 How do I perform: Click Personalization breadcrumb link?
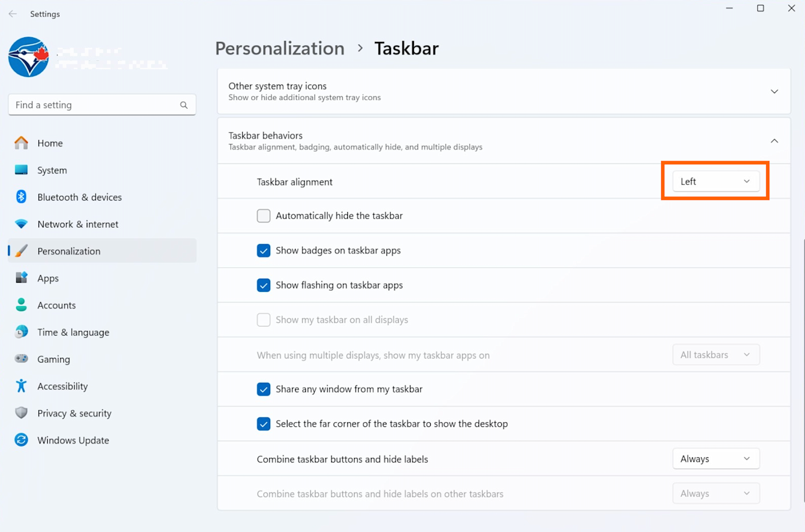280,48
